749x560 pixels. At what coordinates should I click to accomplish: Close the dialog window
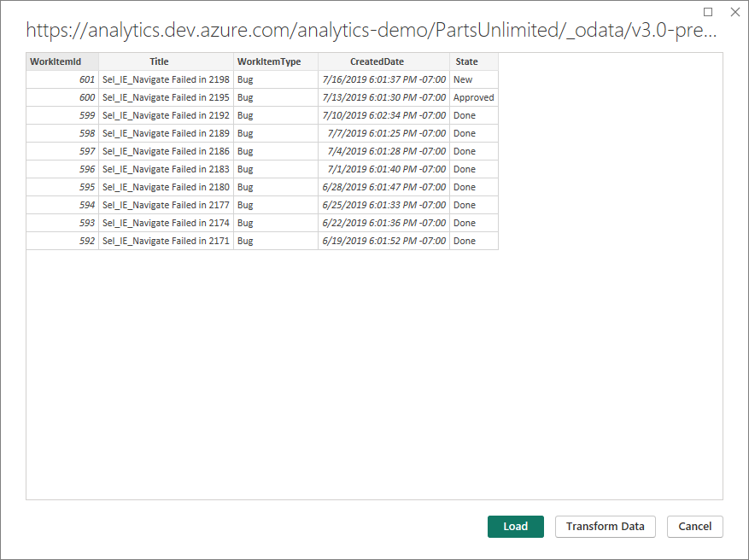point(736,12)
